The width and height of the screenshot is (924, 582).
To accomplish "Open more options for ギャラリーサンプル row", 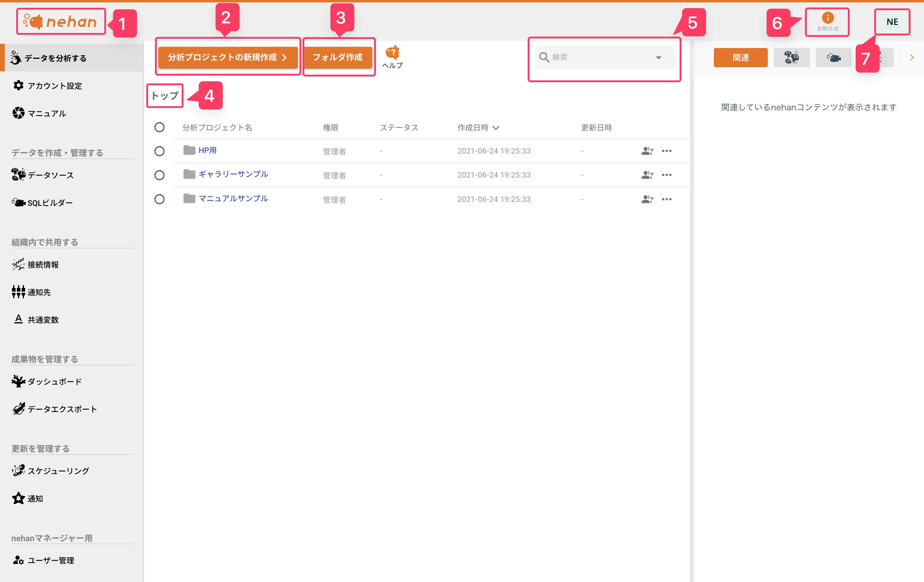I will point(666,175).
